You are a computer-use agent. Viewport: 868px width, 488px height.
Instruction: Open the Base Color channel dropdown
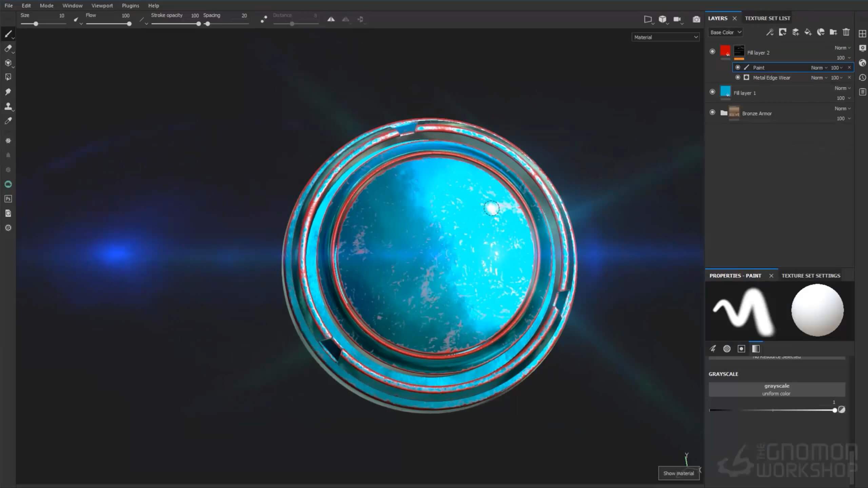tap(726, 32)
